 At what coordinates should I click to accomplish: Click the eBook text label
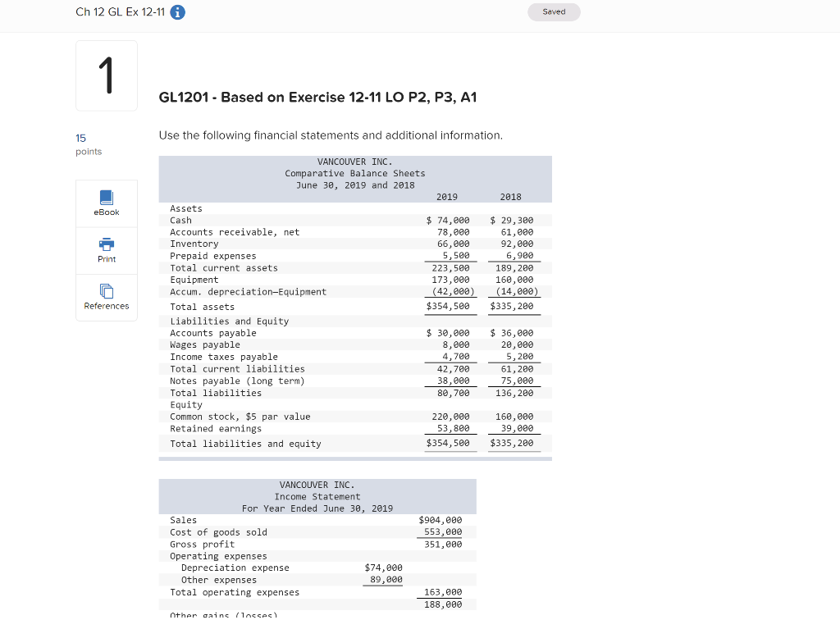pyautogui.click(x=106, y=212)
